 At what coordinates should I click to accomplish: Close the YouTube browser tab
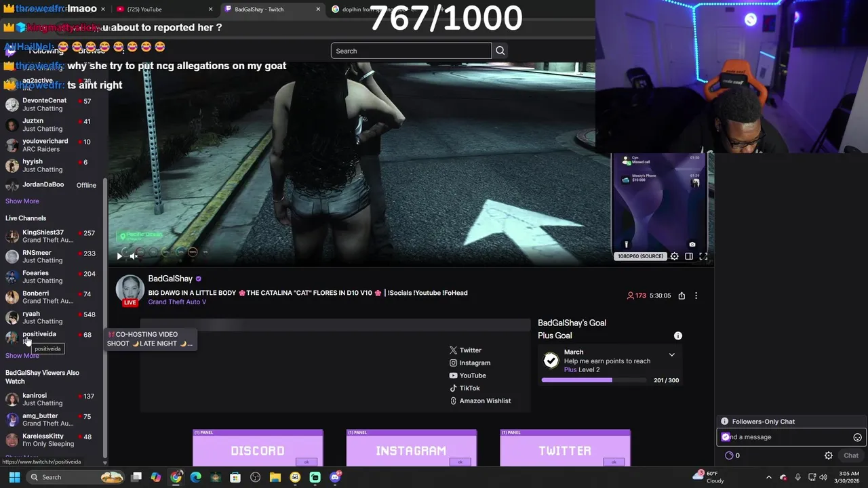pos(210,9)
